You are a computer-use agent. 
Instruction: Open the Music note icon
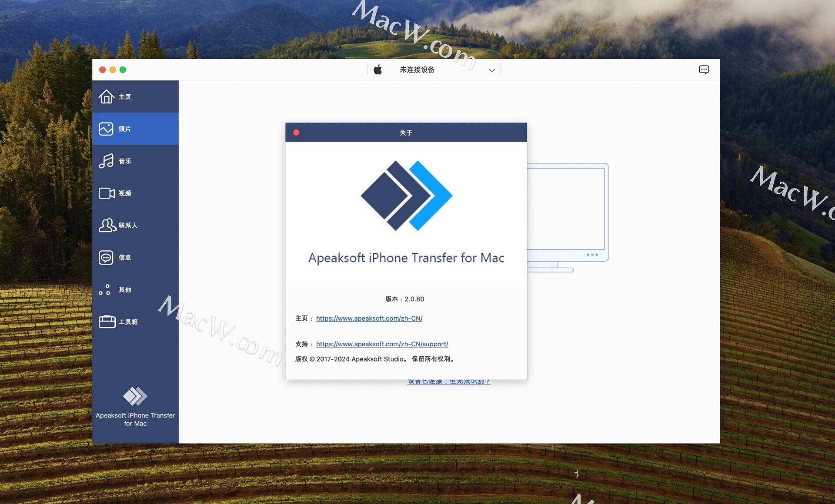(106, 161)
